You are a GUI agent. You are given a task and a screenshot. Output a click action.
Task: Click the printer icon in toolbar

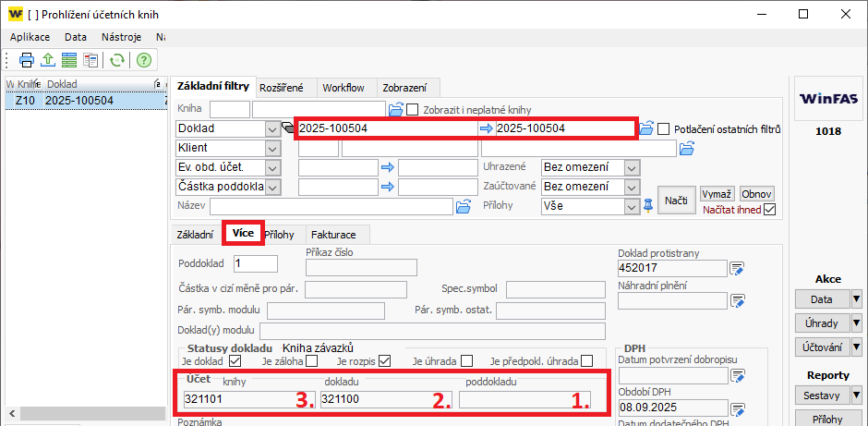tap(27, 60)
